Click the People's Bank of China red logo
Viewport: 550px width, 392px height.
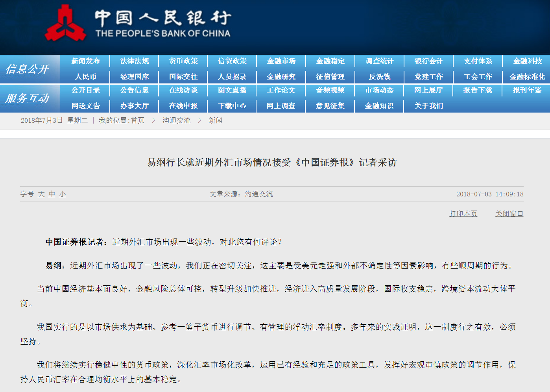(65, 23)
